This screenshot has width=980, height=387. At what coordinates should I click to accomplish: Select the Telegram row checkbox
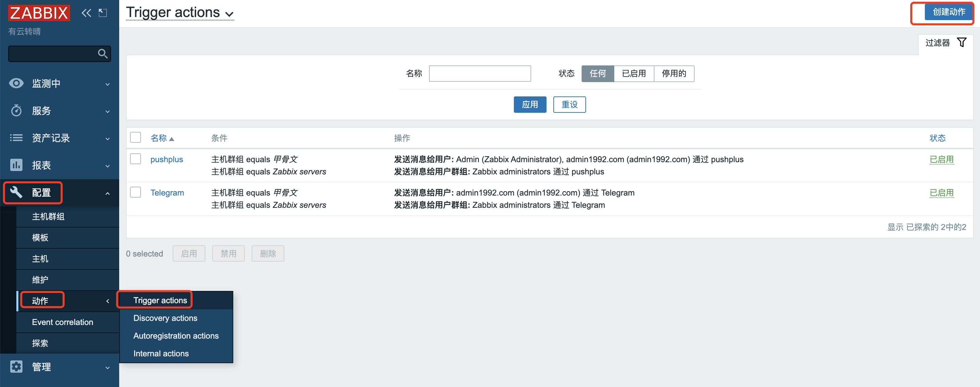(x=136, y=192)
